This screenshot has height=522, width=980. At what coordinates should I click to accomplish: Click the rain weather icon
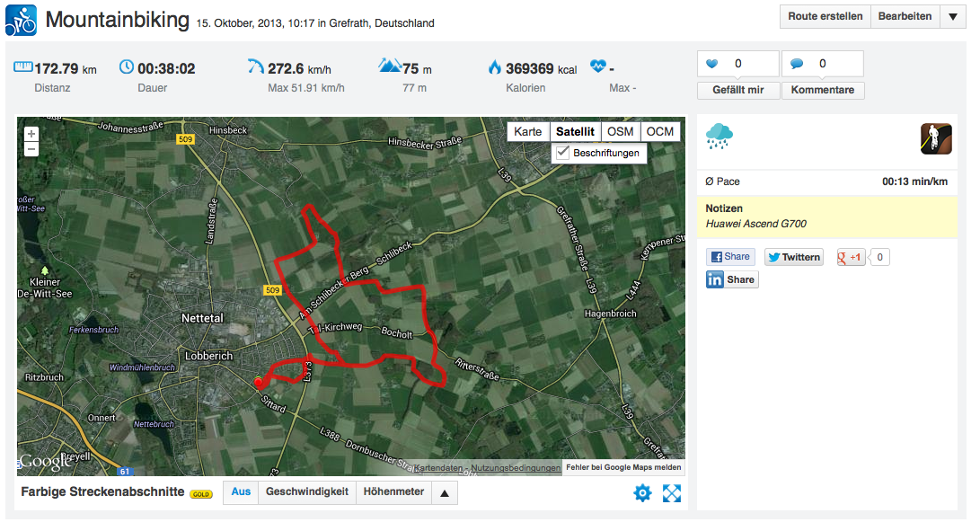pos(719,137)
